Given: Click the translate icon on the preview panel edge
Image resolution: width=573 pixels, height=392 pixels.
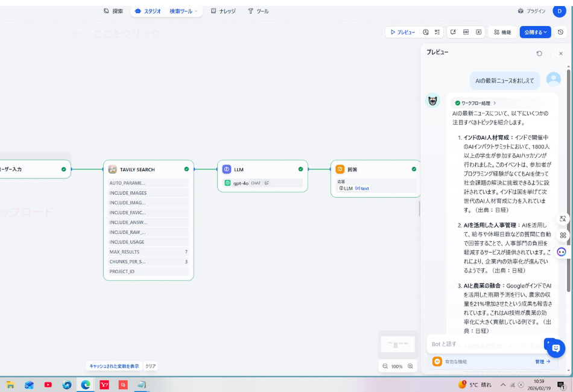Looking at the screenshot, I should pyautogui.click(x=562, y=220).
